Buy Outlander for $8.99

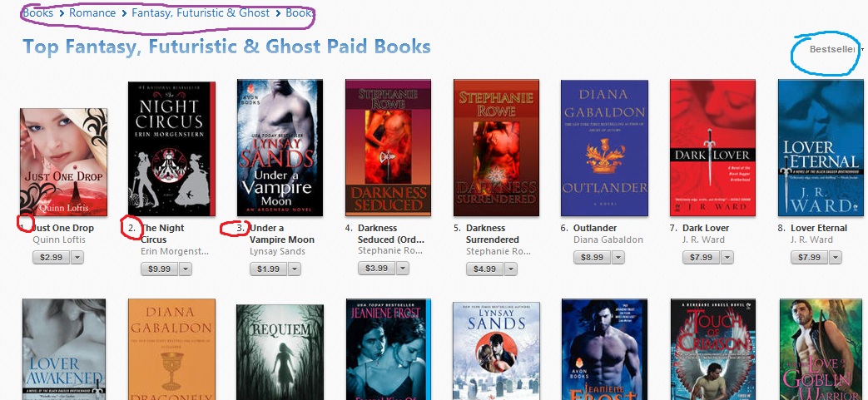(x=592, y=257)
